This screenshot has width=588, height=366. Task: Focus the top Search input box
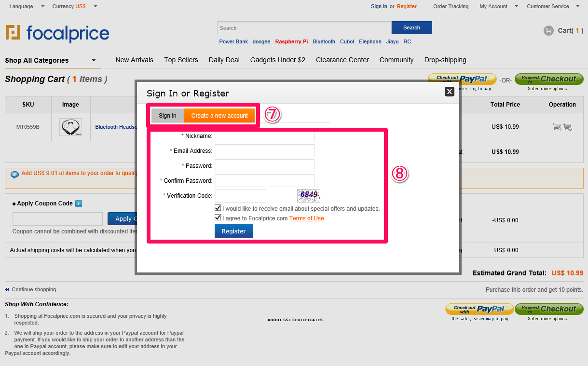[x=304, y=27]
